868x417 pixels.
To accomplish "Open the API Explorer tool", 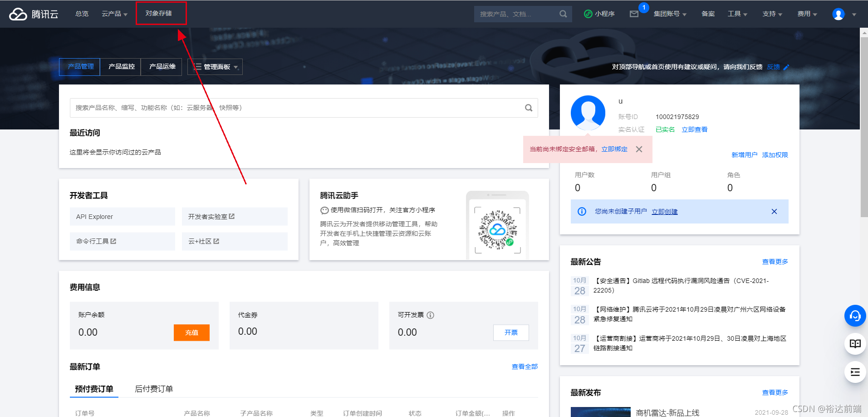I will pos(123,217).
